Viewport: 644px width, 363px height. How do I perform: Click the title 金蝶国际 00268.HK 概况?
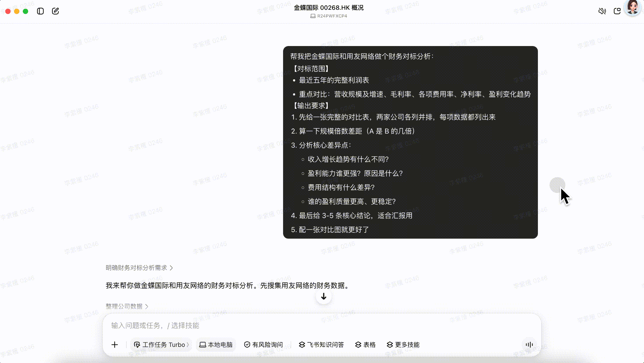coord(329,7)
